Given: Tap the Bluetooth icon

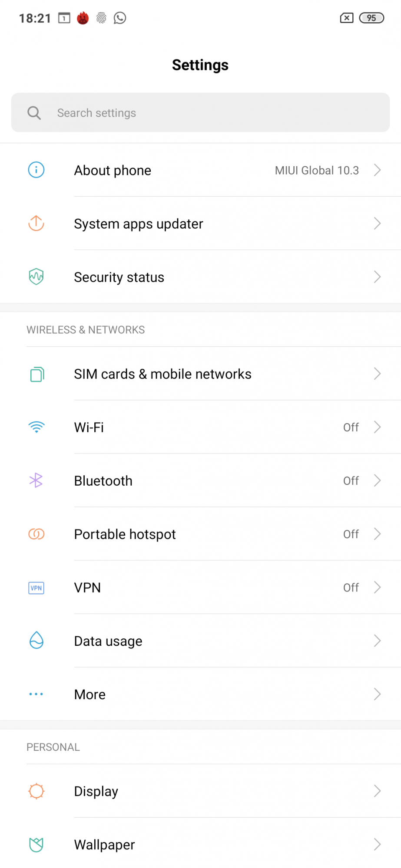Looking at the screenshot, I should click(x=36, y=480).
